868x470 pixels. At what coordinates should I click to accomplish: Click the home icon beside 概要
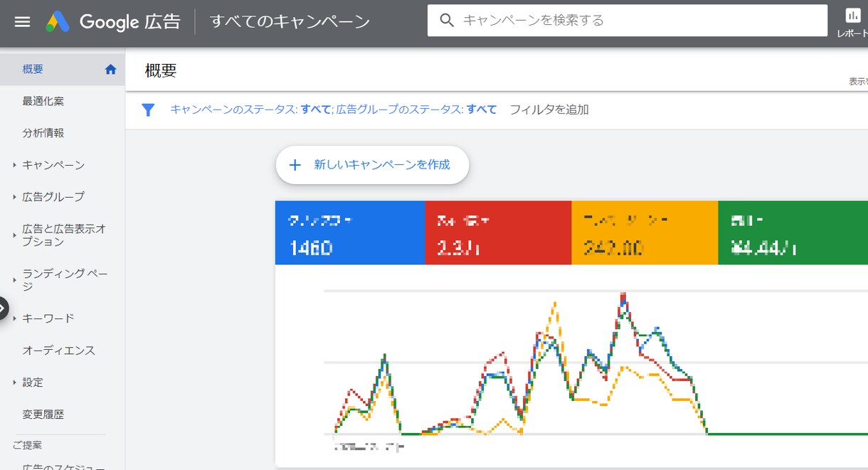[x=110, y=70]
